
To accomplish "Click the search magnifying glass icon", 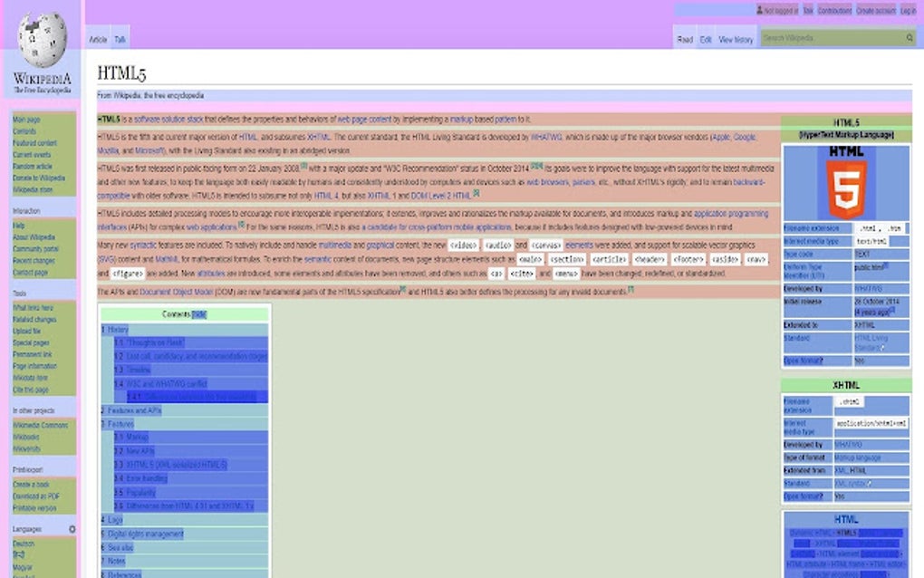I will pos(910,38).
